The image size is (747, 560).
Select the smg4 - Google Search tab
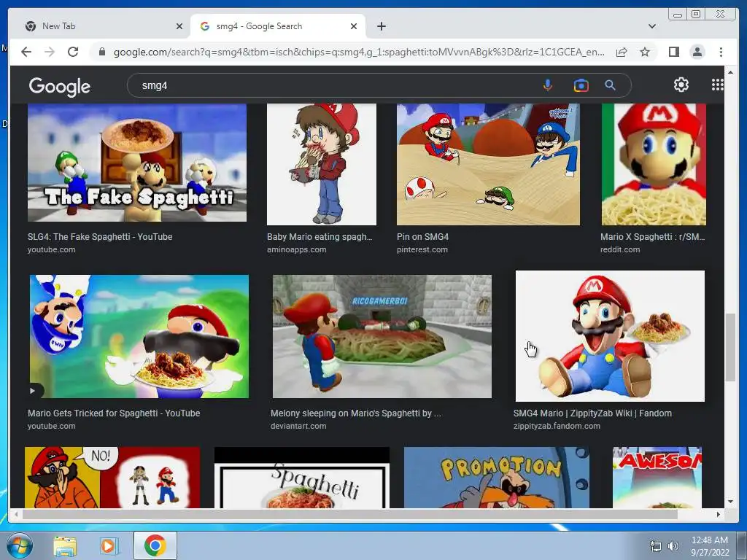(x=278, y=26)
